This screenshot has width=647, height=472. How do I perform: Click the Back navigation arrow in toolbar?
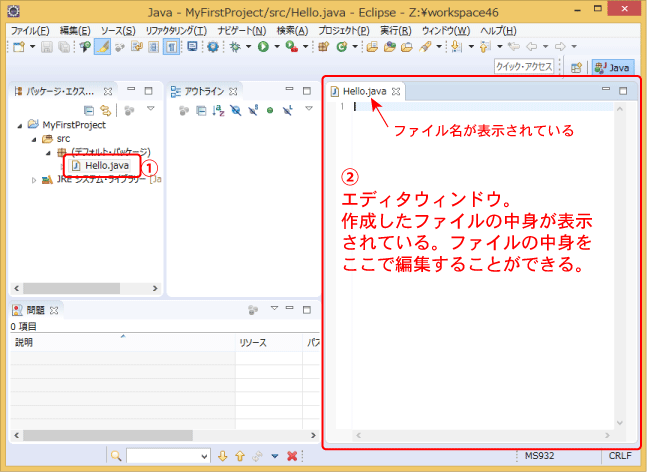[x=532, y=47]
